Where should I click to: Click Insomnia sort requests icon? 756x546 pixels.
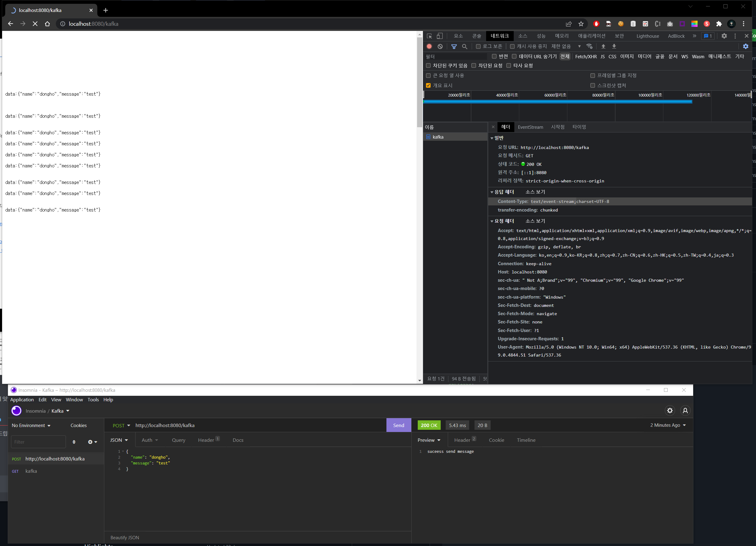[x=74, y=442]
